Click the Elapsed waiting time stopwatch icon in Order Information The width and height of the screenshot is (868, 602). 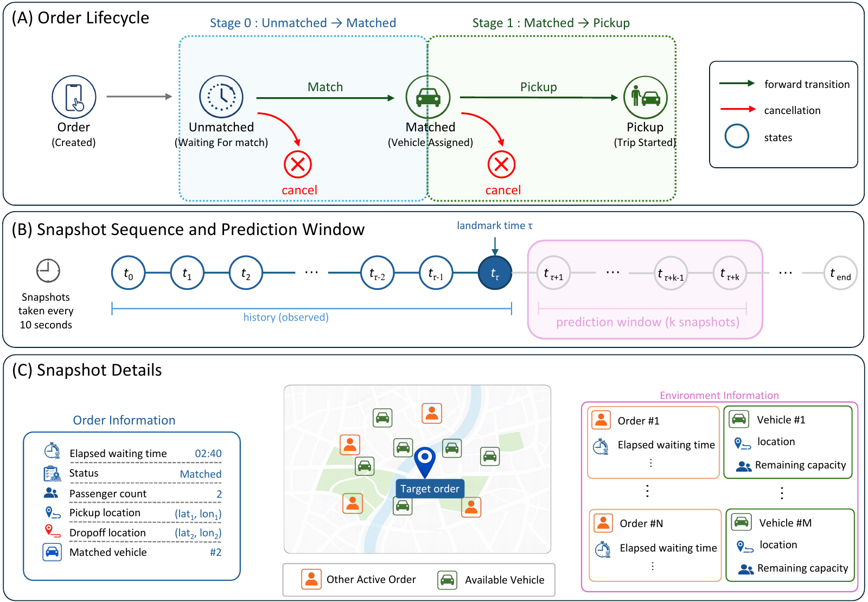tap(52, 451)
